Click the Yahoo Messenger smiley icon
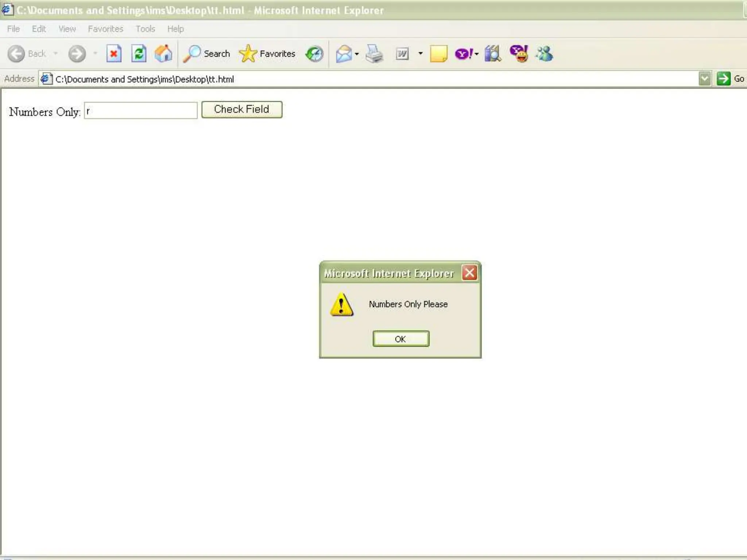 [519, 54]
